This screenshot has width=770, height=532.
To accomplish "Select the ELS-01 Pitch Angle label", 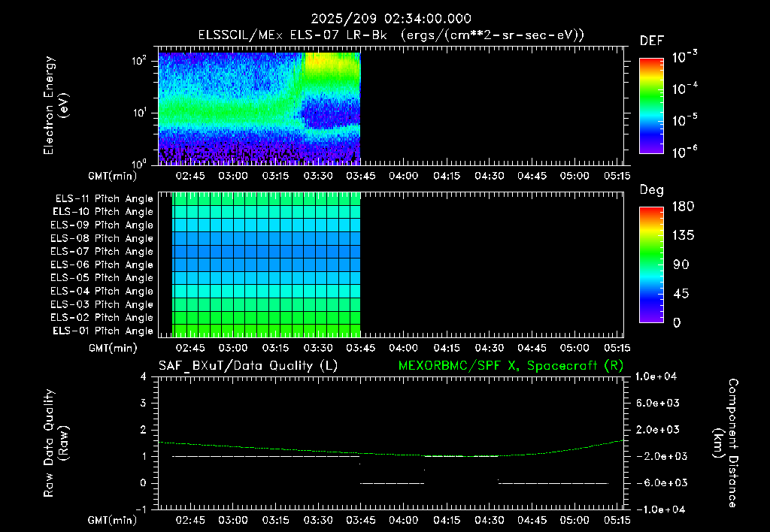I will 103,331.
